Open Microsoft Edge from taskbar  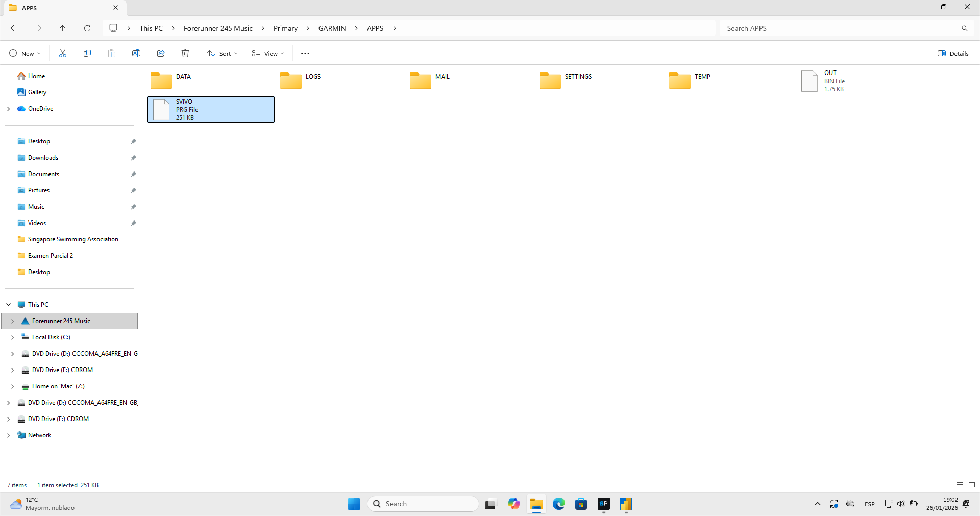click(x=559, y=504)
